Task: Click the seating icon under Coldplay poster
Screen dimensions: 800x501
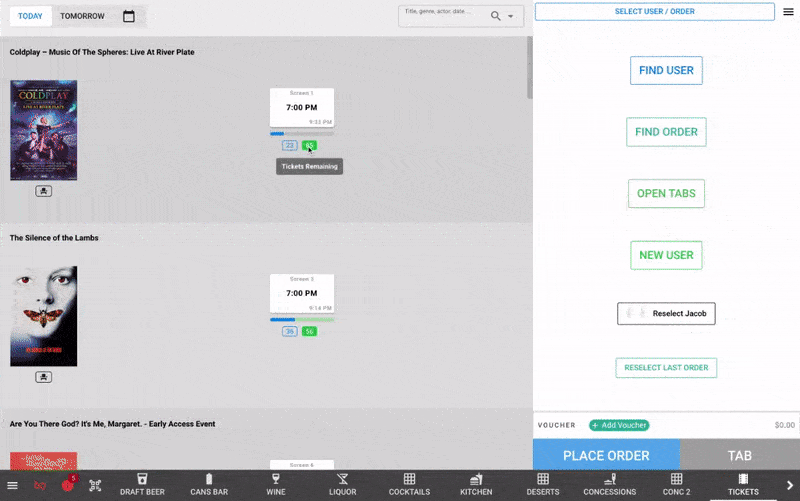Action: pyautogui.click(x=44, y=191)
